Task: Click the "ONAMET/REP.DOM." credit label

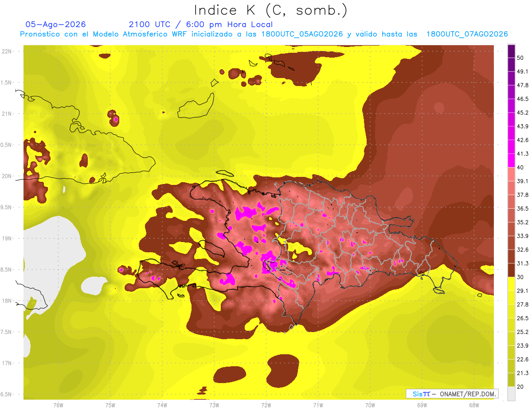Action: tap(467, 394)
